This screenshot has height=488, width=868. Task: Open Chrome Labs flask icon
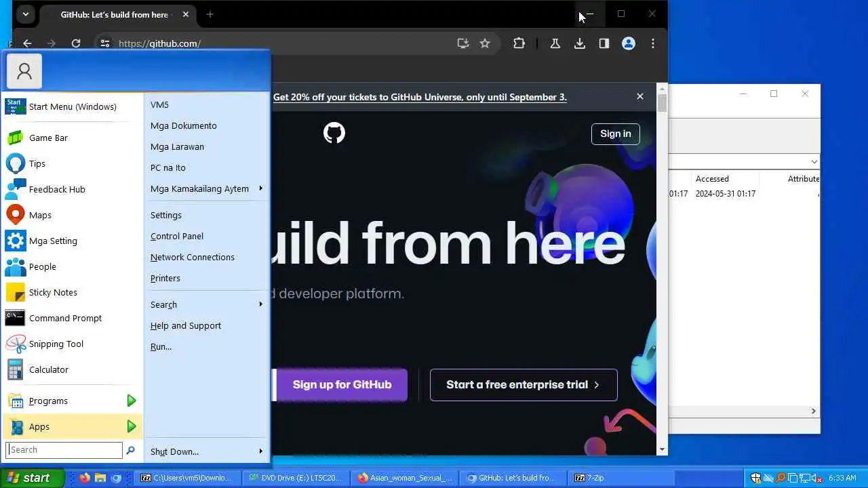(x=555, y=43)
